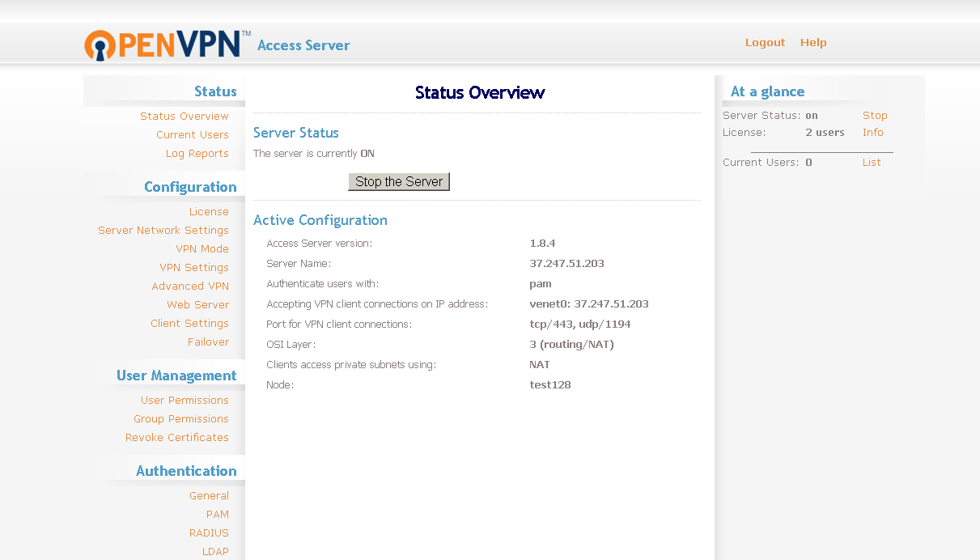Click the At a glance panel heading

point(768,91)
